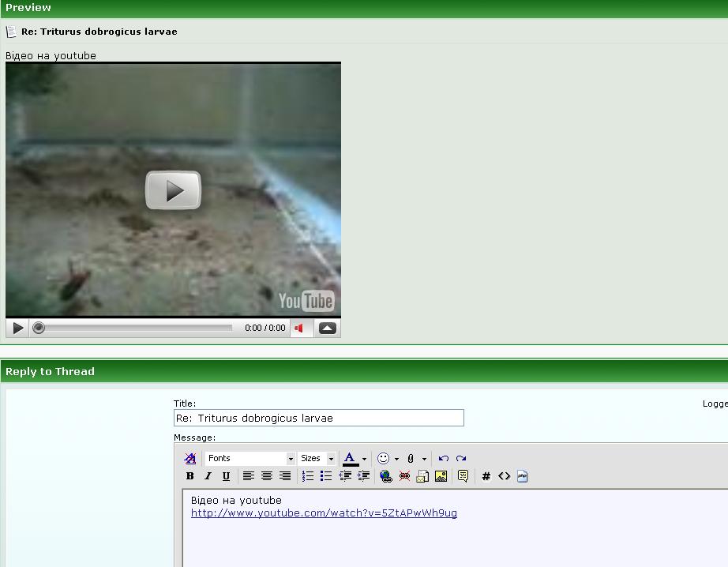This screenshot has width=728, height=567.
Task: Insert an ordered numbered list
Action: tap(308, 476)
